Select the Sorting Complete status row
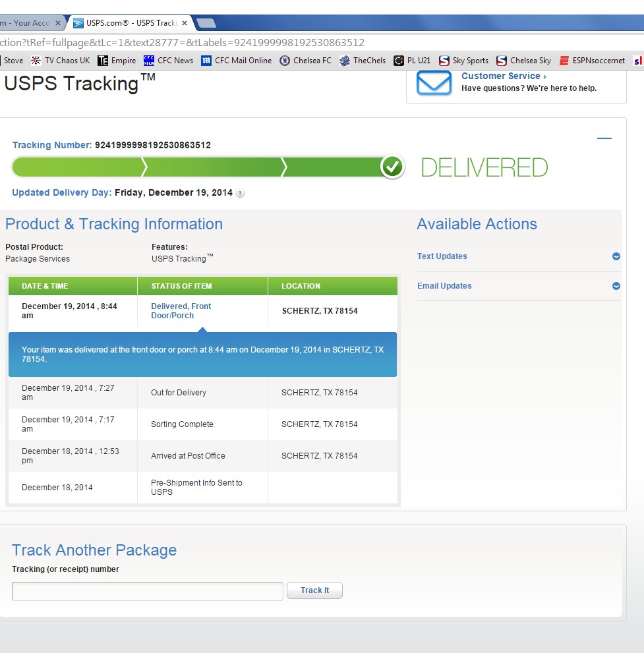 click(x=203, y=424)
